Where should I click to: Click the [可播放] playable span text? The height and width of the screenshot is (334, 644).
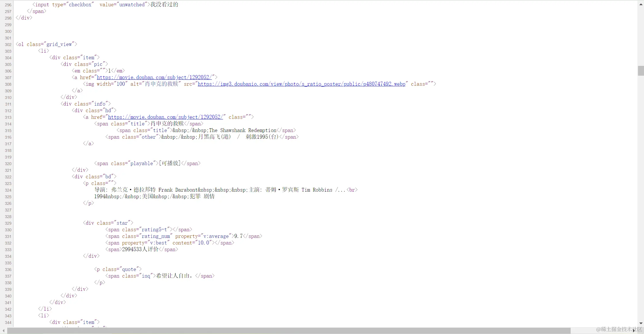[170, 163]
